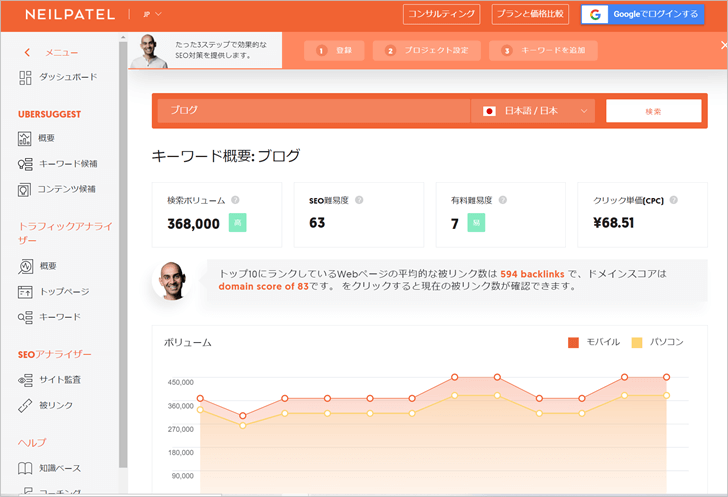Screen dimensions: 728x497
Task: Click the content ideas icon
Action: tap(25, 189)
